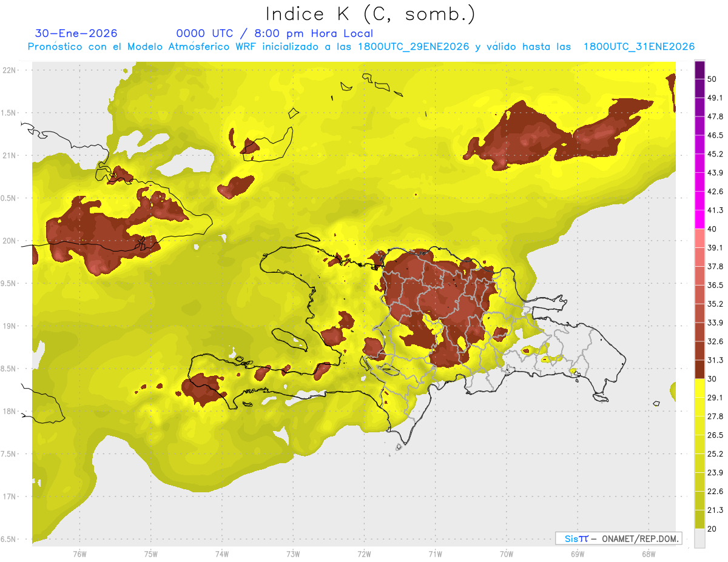The image size is (728, 562).
Task: Click the WRF forecast description line
Action: click(361, 47)
